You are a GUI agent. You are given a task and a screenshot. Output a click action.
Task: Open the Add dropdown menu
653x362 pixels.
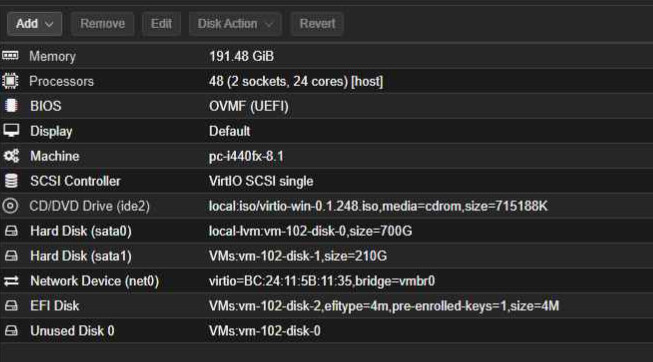(x=35, y=24)
